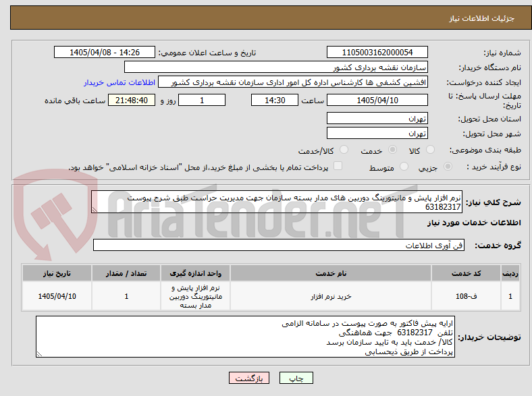Click the buyer name field سازمان نقشه برداری کشور
This screenshot has height=396, width=532.
tap(276, 67)
